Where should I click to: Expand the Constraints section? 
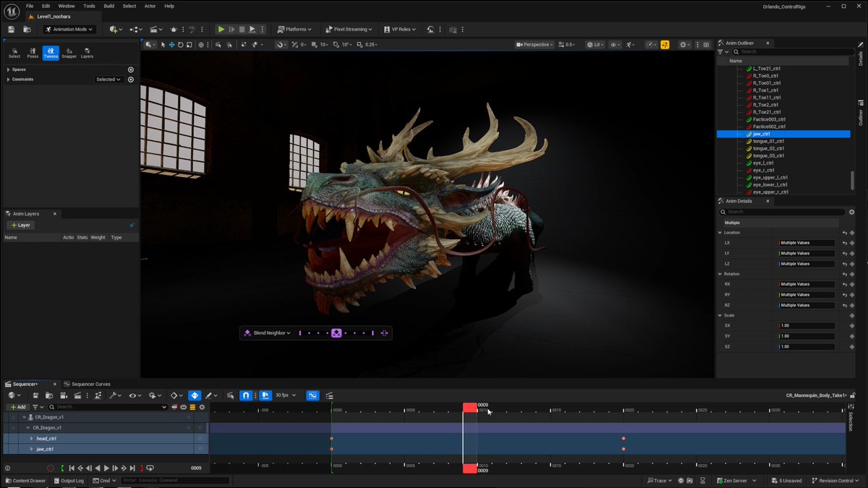point(8,80)
